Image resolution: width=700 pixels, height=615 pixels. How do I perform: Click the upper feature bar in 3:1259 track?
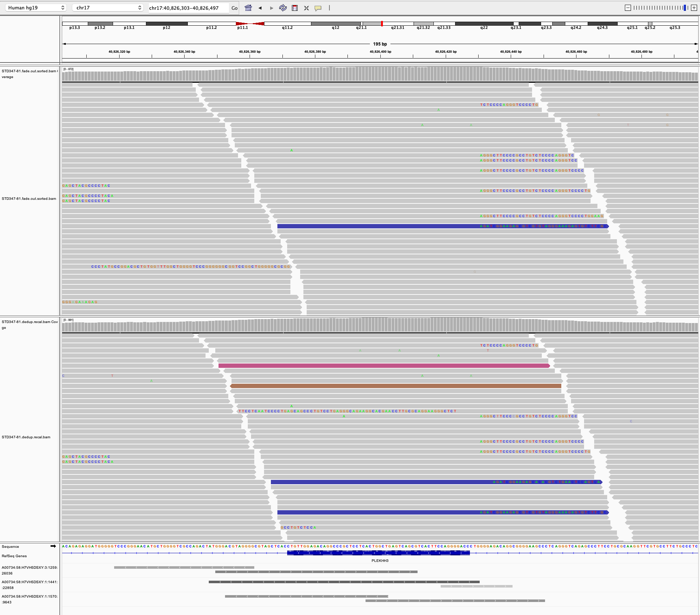tap(184, 567)
